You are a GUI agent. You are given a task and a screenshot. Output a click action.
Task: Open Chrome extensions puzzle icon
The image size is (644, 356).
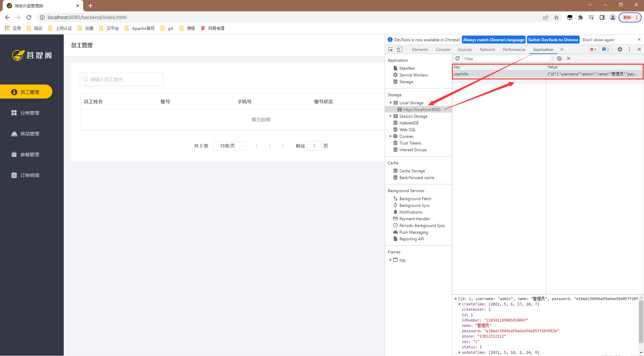pos(581,17)
